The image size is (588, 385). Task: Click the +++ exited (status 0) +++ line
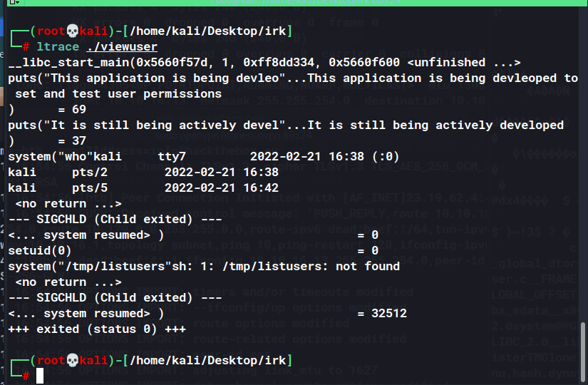coord(97,329)
